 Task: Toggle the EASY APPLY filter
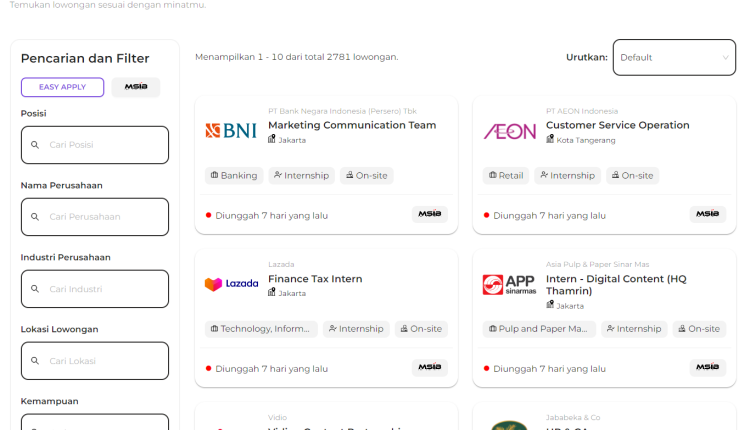point(62,87)
